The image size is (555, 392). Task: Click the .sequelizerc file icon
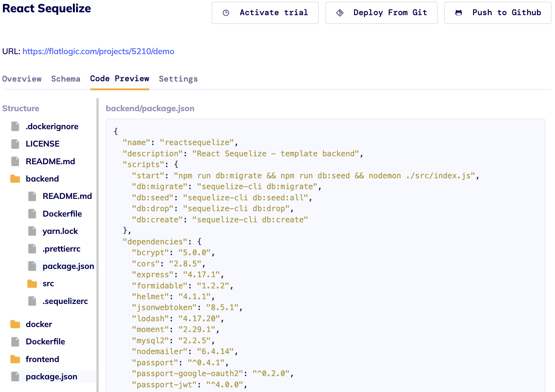click(32, 301)
